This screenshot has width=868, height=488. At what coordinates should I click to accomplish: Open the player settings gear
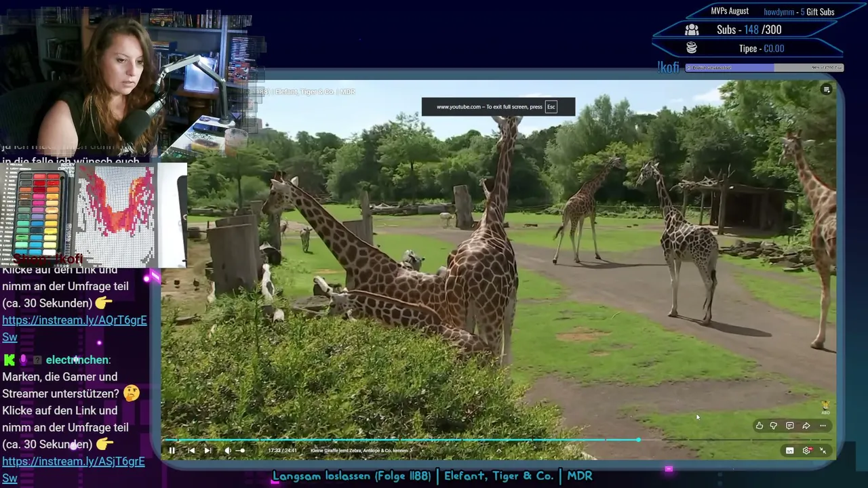[806, 450]
